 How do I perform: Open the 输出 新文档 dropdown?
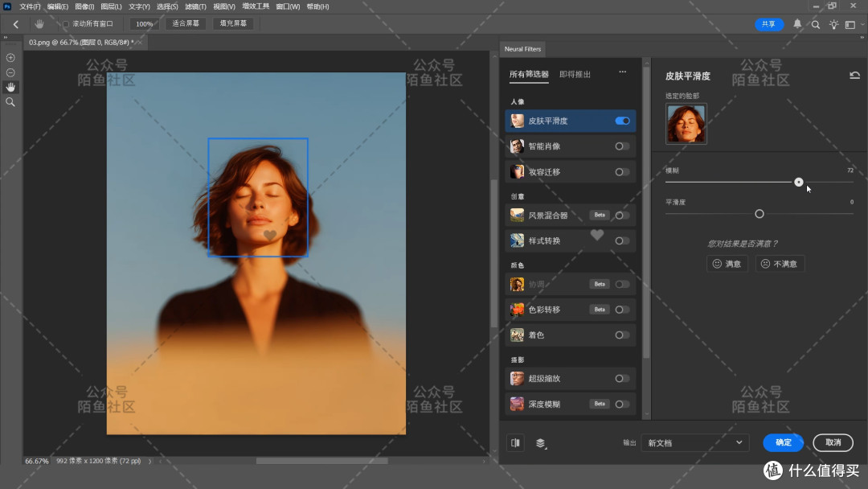tap(694, 442)
